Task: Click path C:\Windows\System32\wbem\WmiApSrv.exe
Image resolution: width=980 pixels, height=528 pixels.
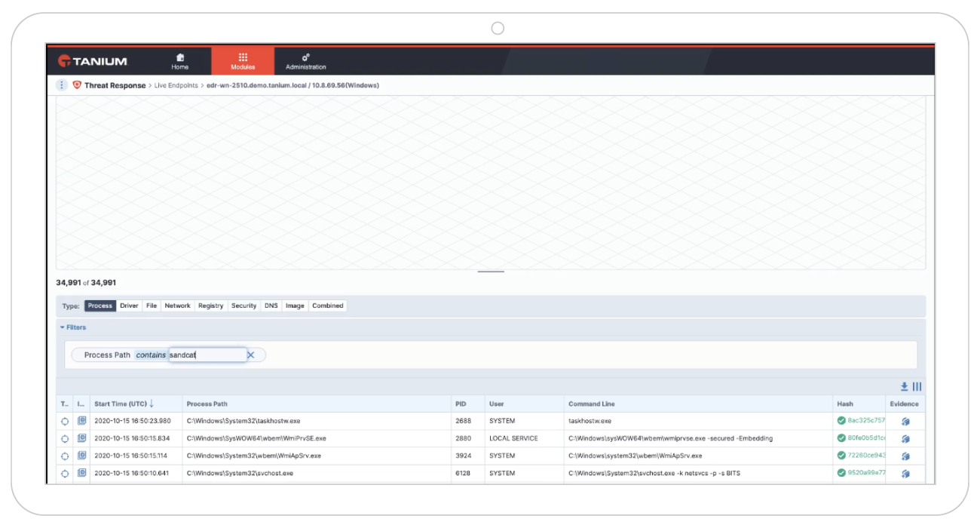Action: tap(254, 456)
